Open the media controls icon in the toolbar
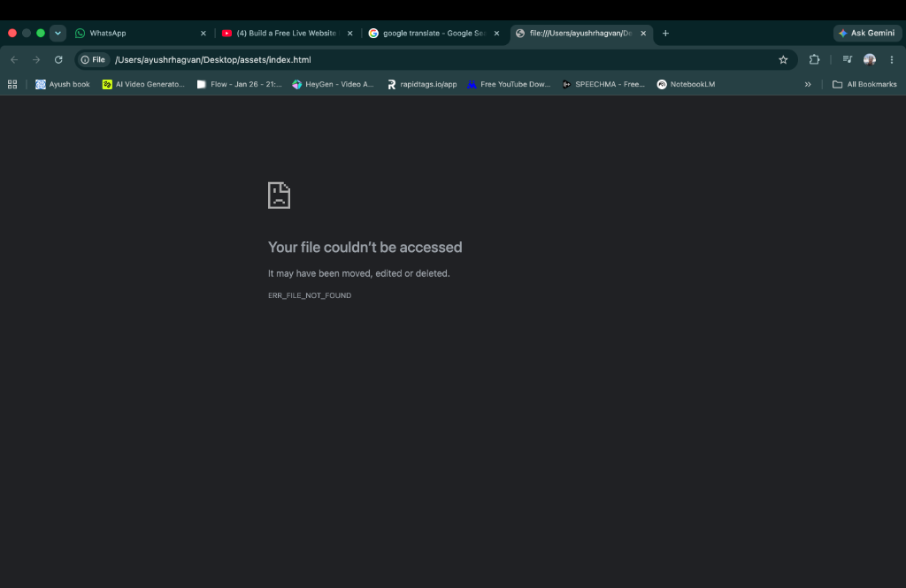The width and height of the screenshot is (906, 588). [847, 59]
